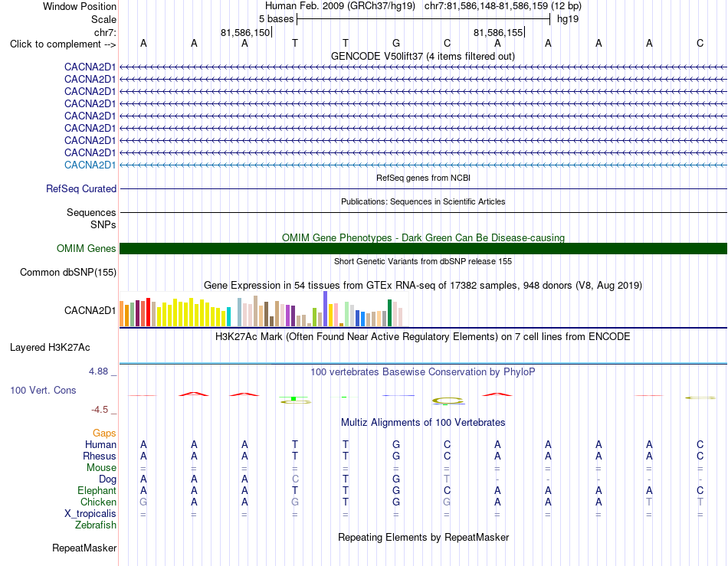Viewport: 728px width, 566px height.
Task: Click 'Short Genetic Variants from dbSNP release 155' title
Action: 423,261
